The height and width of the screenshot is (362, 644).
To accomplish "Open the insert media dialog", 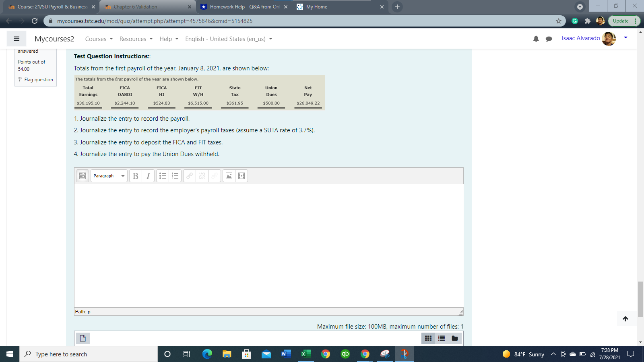I will [241, 175].
